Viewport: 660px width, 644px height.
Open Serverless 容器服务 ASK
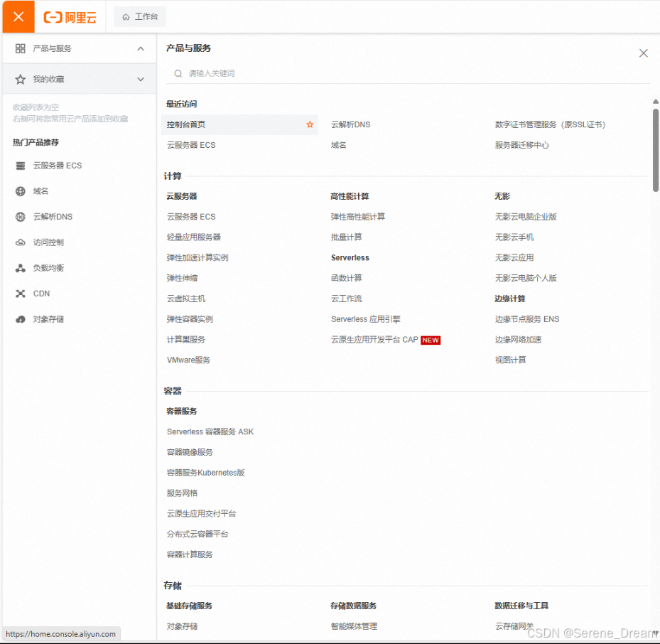[x=210, y=432]
